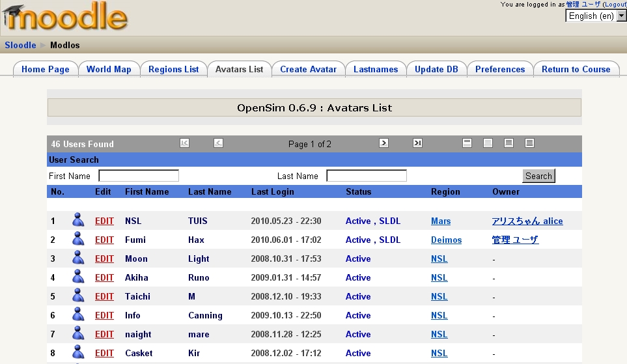Click the Sloodle breadcrumb link
This screenshot has width=627, height=364.
point(20,45)
